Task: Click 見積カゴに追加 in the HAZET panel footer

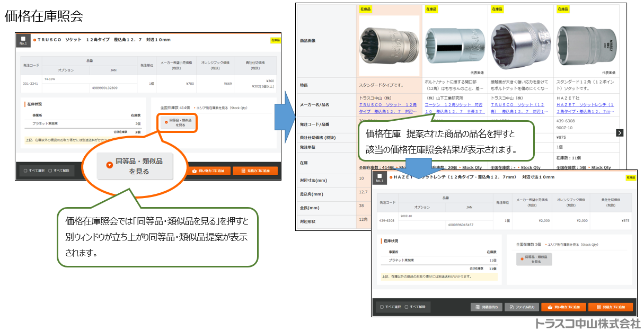Action: pos(610,307)
